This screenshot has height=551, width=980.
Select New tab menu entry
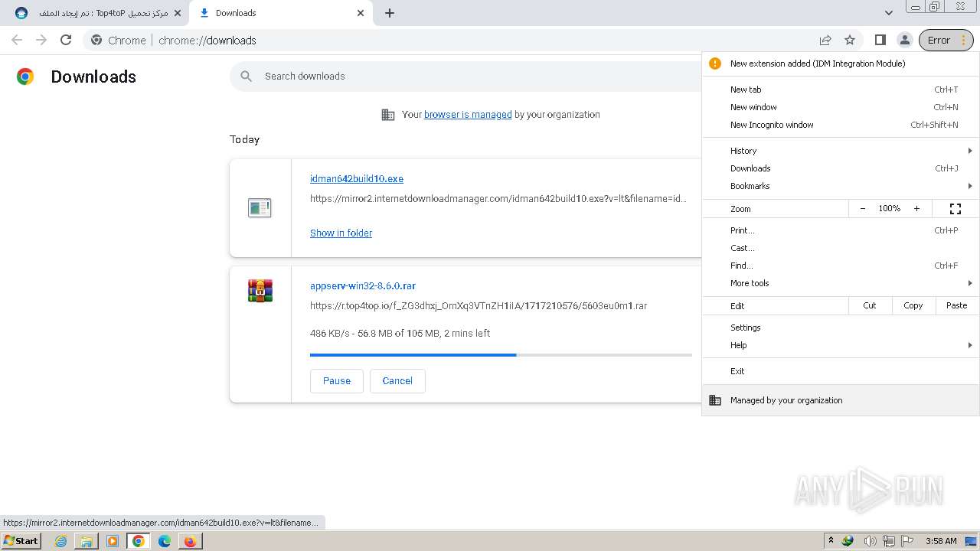tap(841, 90)
